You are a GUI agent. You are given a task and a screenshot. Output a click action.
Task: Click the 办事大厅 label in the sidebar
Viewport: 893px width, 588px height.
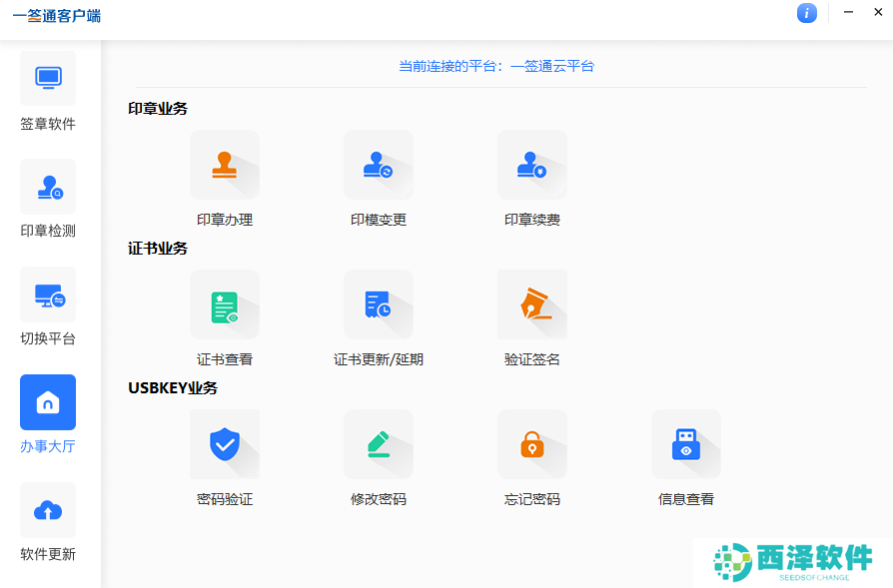(48, 446)
